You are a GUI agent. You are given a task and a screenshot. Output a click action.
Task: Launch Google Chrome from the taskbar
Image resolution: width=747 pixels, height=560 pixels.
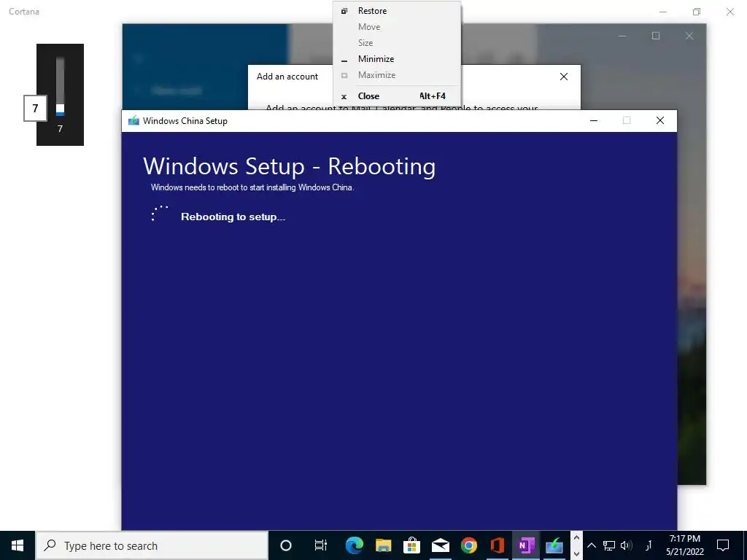click(x=469, y=545)
